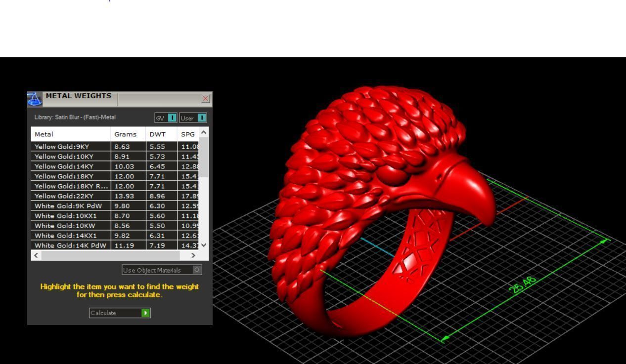Click the table's scroll up arrow
Screen dimensions: 626x364
(204, 132)
